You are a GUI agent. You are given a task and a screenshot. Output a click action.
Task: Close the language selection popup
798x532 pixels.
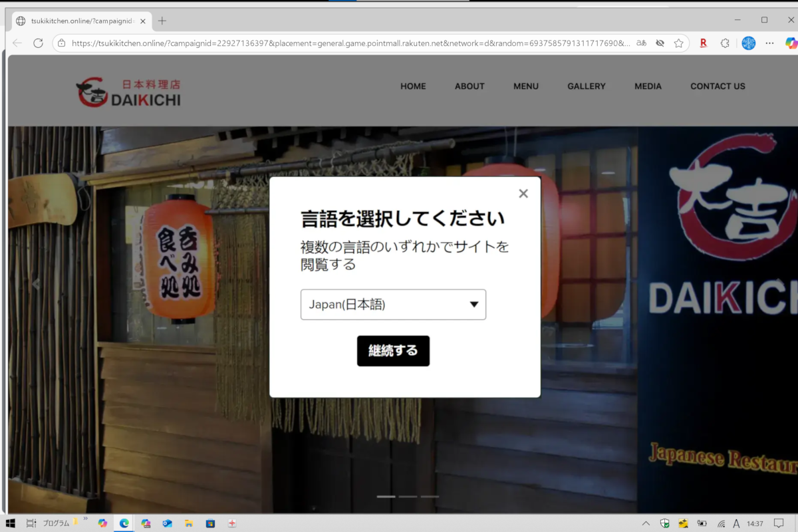click(x=523, y=194)
